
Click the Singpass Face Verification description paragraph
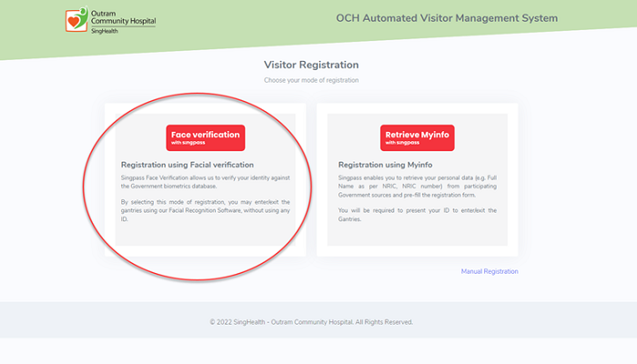pos(205,181)
